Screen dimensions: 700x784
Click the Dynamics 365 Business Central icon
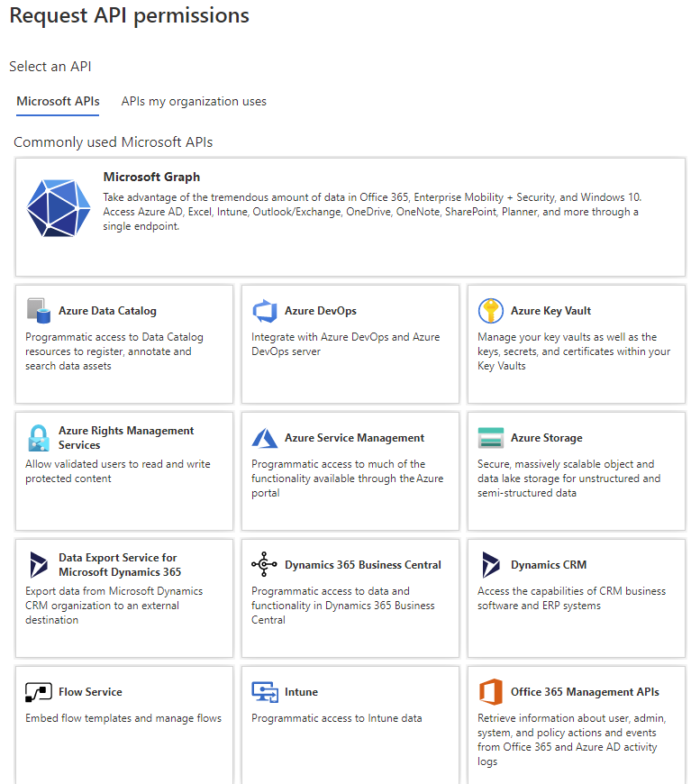coord(264,564)
